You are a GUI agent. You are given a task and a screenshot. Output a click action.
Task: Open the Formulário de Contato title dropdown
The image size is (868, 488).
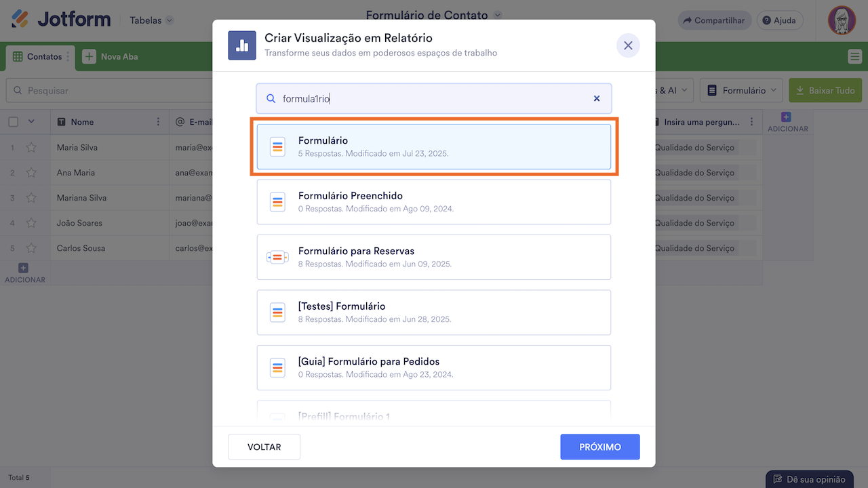[498, 15]
